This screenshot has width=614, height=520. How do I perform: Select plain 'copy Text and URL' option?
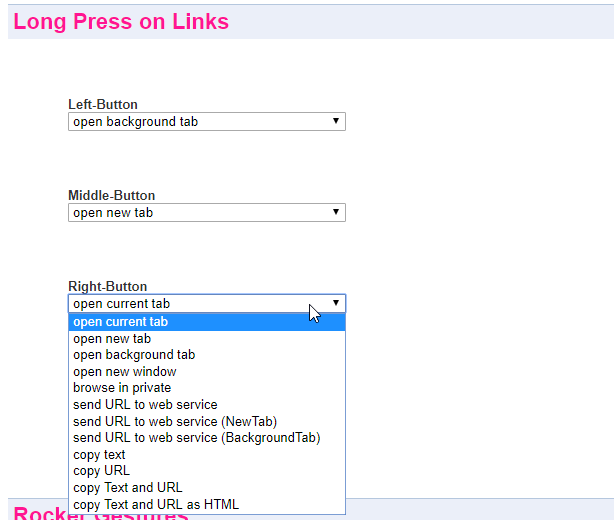click(207, 488)
